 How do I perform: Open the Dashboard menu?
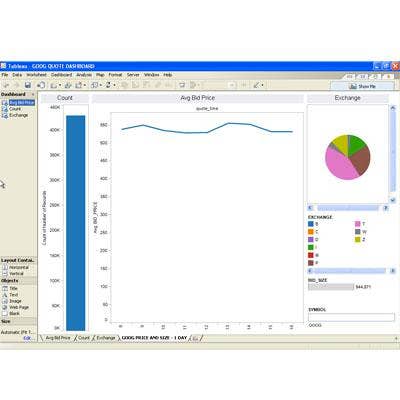tap(61, 75)
